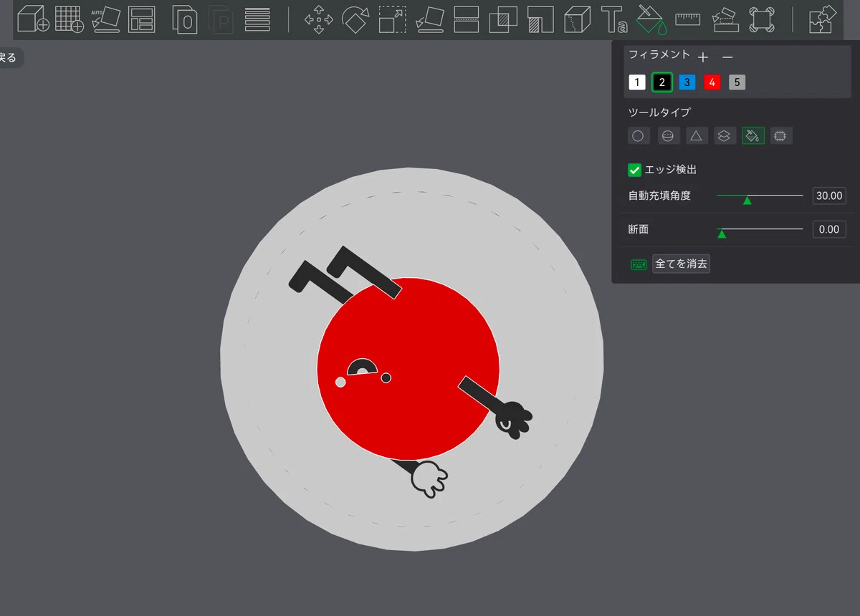Open the Assembly view puzzle icon

pyautogui.click(x=821, y=19)
